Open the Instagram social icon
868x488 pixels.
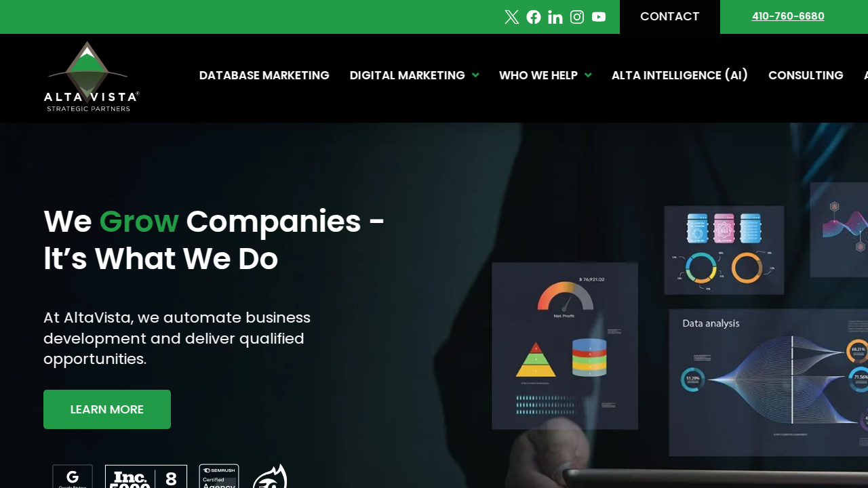pos(577,17)
